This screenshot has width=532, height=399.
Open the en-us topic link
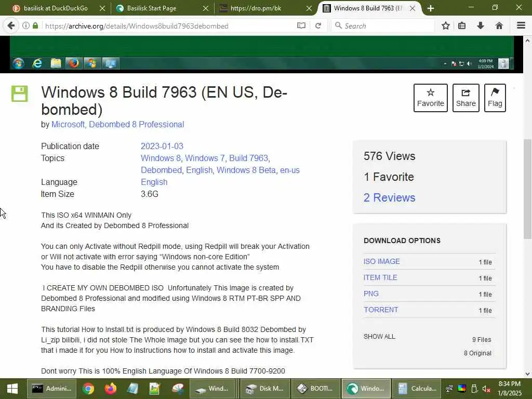[x=290, y=170]
